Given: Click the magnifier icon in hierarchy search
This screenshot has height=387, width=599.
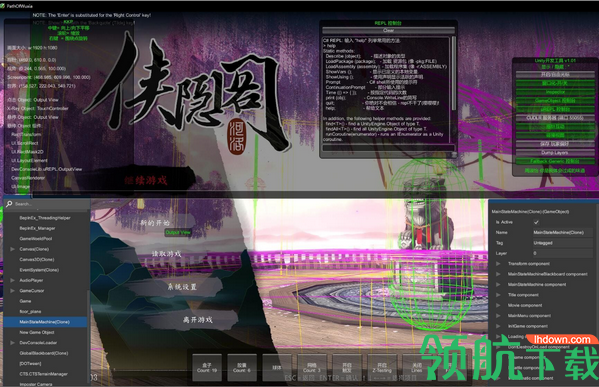Looking at the screenshot, I should tap(9, 204).
